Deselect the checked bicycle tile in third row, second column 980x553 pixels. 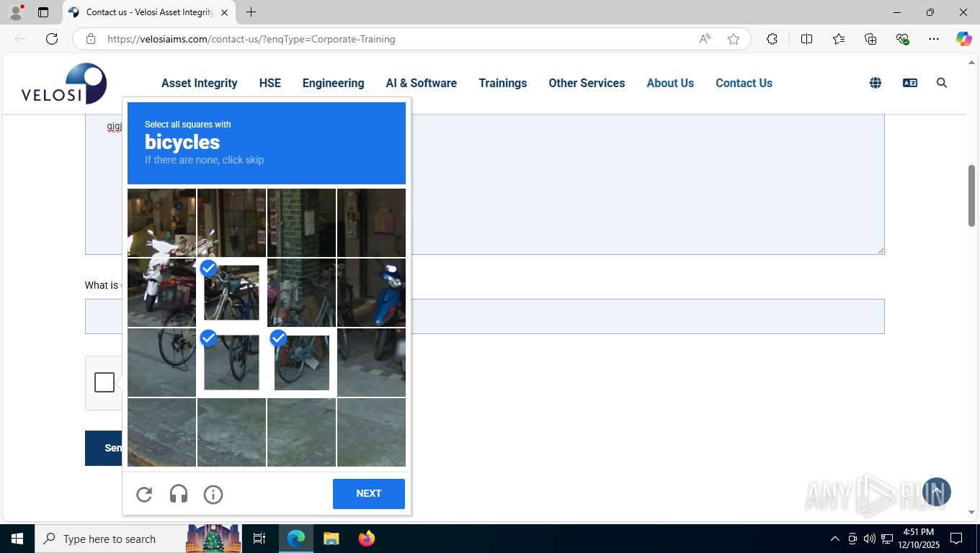click(x=231, y=362)
